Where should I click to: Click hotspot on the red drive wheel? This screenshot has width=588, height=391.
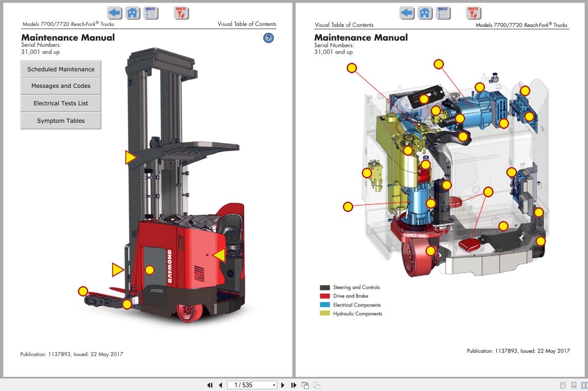pos(431,251)
